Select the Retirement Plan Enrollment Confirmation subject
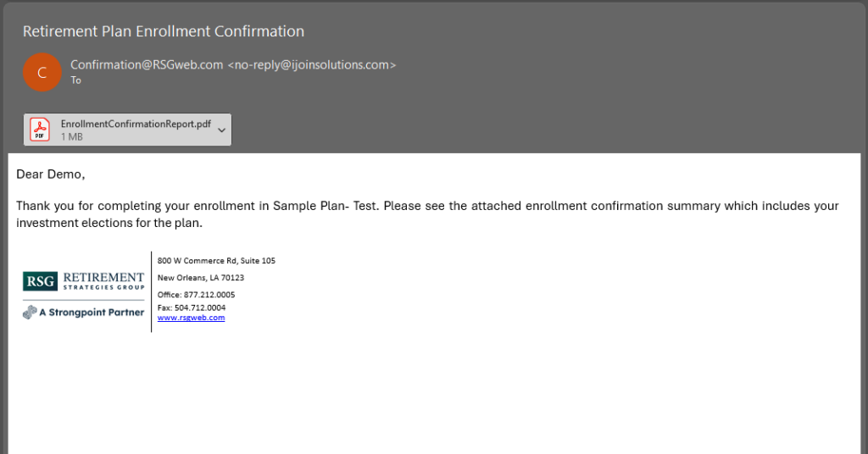This screenshot has width=868, height=454. tap(163, 31)
